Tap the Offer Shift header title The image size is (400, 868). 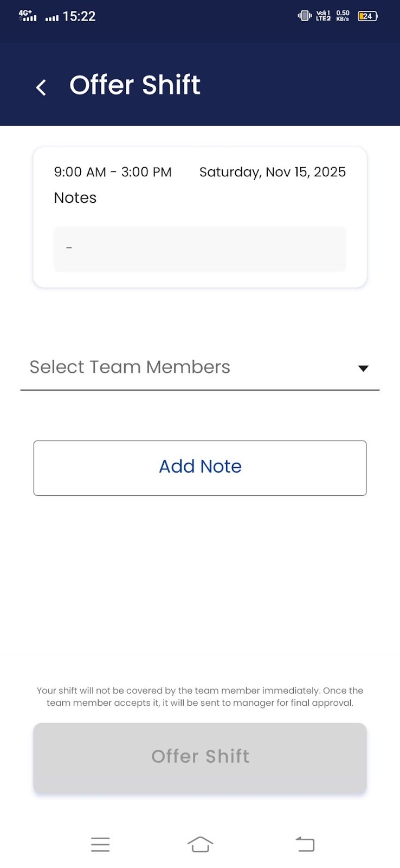tap(135, 85)
